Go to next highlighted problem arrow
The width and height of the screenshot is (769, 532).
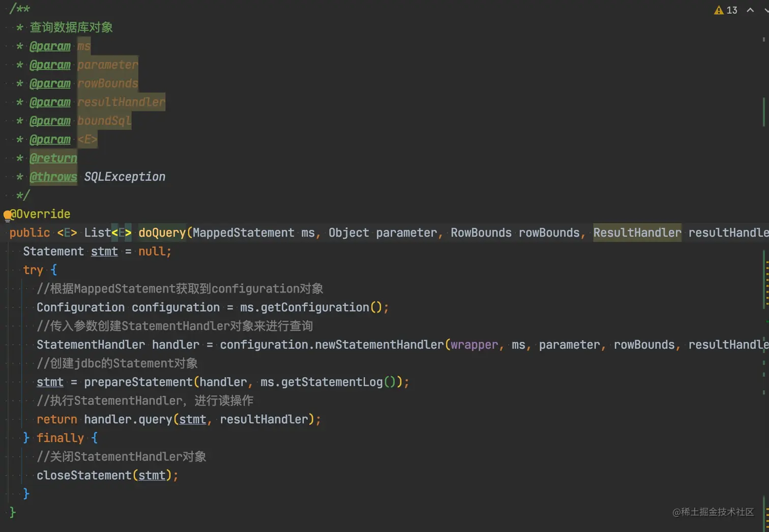click(766, 10)
